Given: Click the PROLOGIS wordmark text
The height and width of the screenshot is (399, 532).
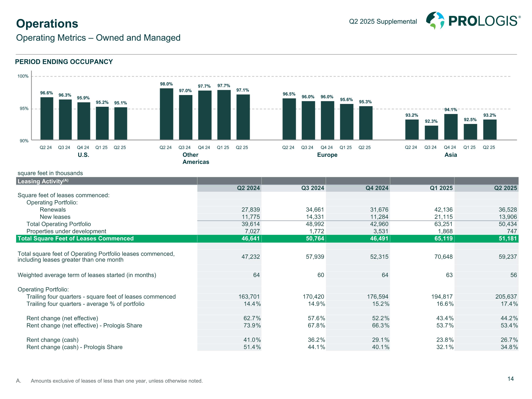Looking at the screenshot, I should [x=483, y=21].
